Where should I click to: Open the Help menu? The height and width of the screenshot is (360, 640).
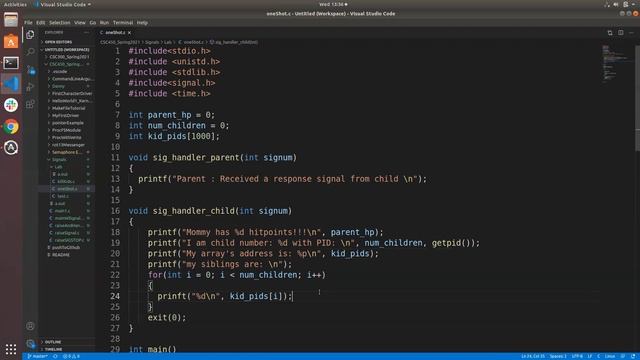[x=142, y=23]
